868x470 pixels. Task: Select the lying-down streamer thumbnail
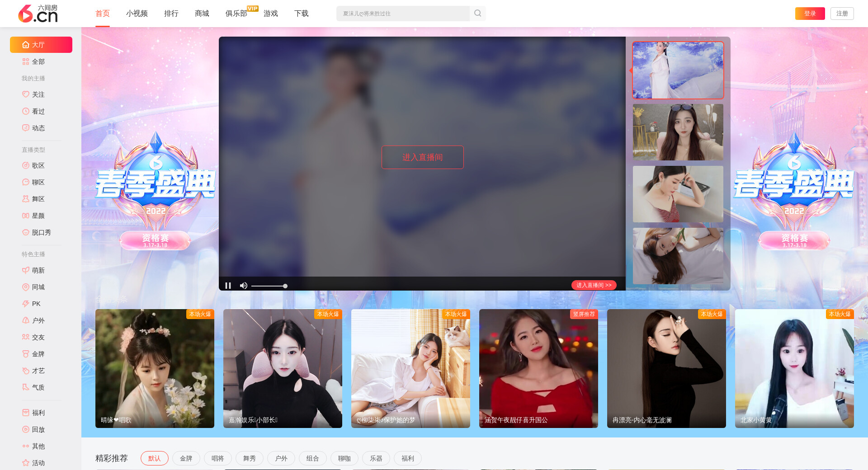click(x=678, y=256)
